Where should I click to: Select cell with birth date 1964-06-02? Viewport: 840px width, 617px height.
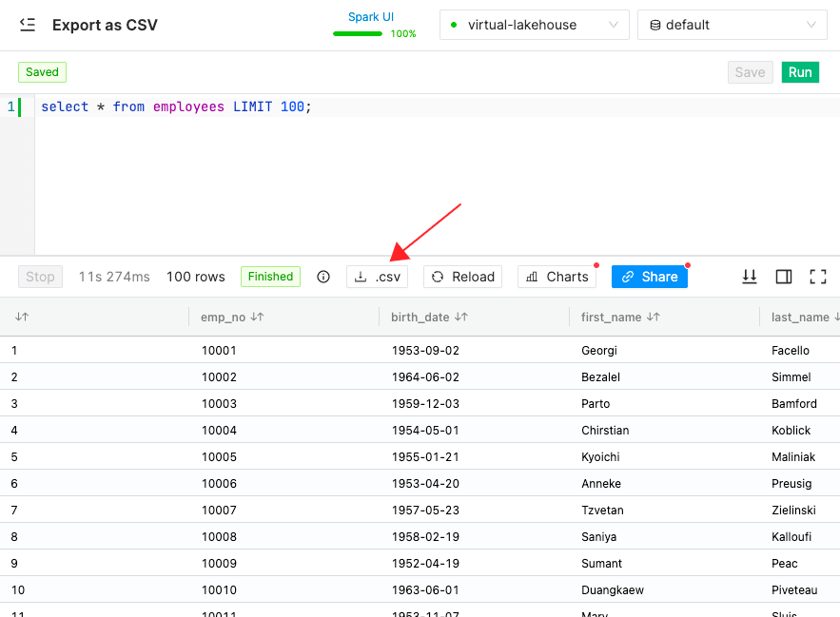pos(425,377)
